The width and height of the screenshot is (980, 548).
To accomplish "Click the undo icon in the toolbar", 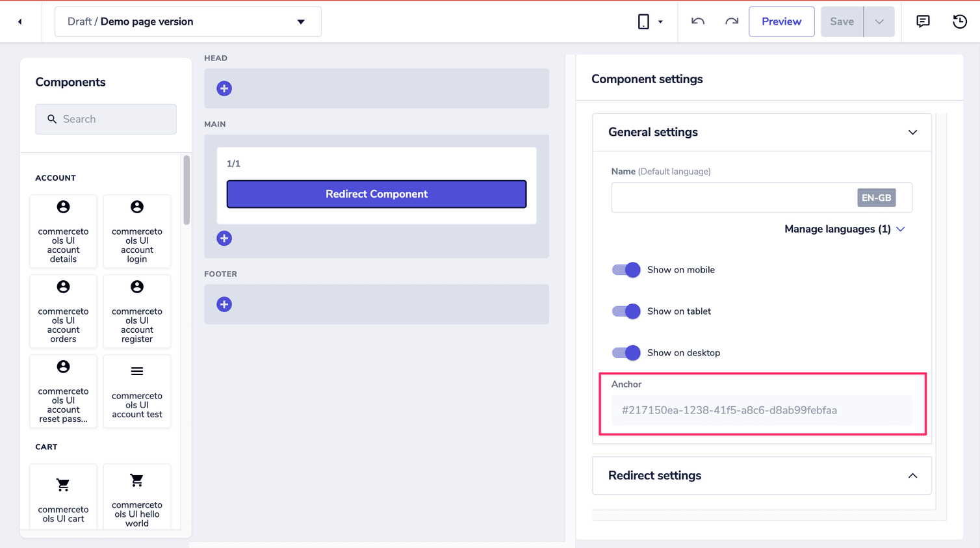I will (x=697, y=21).
